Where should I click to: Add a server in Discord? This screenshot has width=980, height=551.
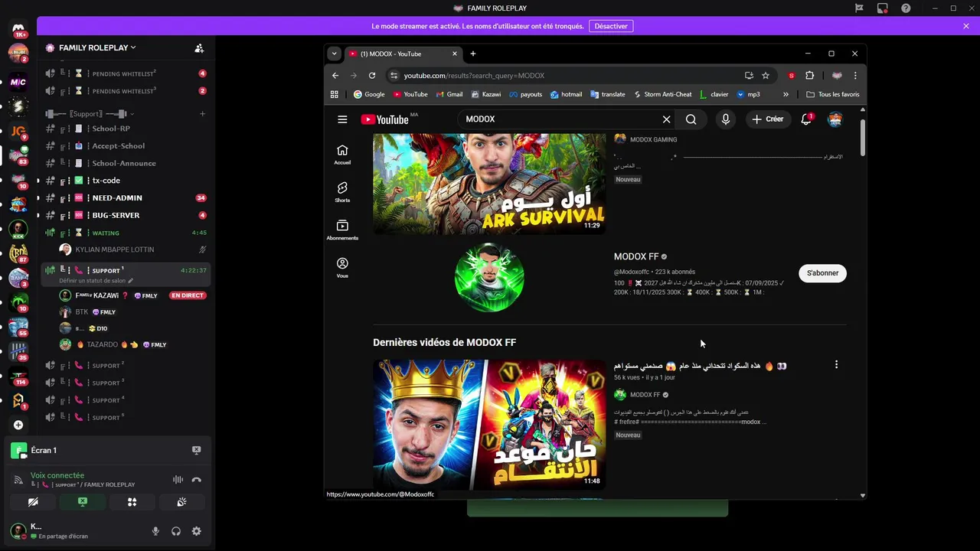(x=18, y=425)
